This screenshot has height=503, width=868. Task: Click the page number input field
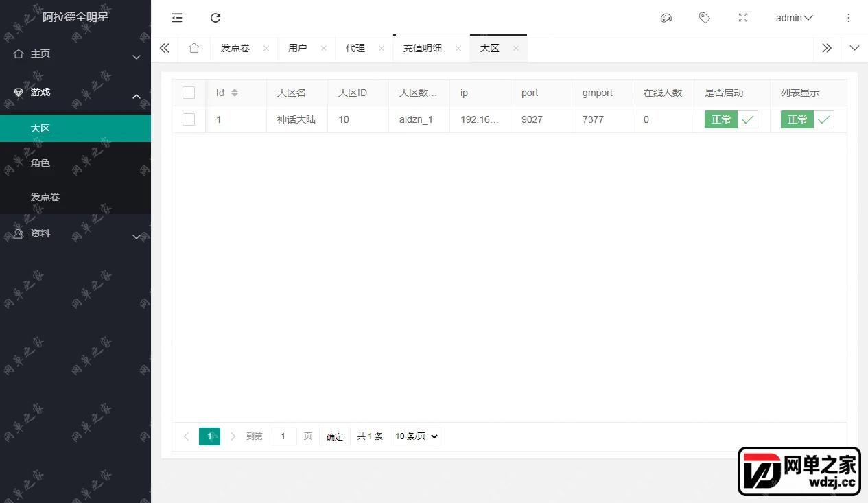(x=283, y=436)
